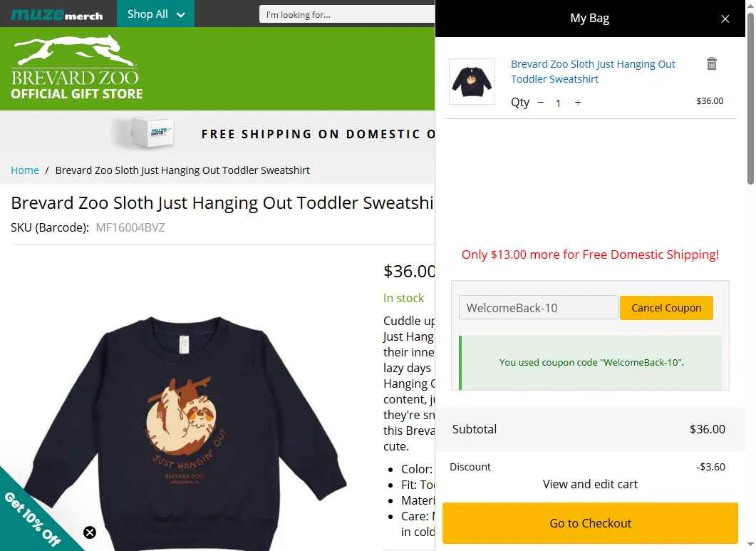Open the Shop All dropdown menu
The height and width of the screenshot is (551, 756).
155,14
